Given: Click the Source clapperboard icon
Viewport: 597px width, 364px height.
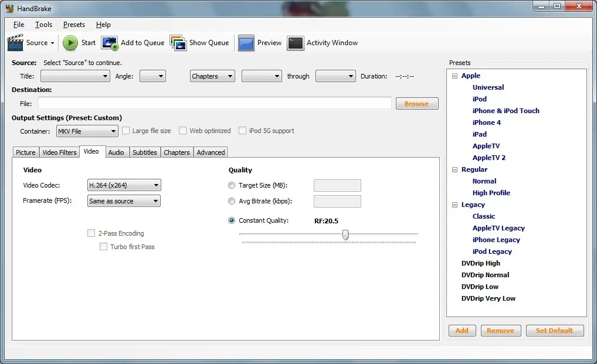Looking at the screenshot, I should (15, 43).
